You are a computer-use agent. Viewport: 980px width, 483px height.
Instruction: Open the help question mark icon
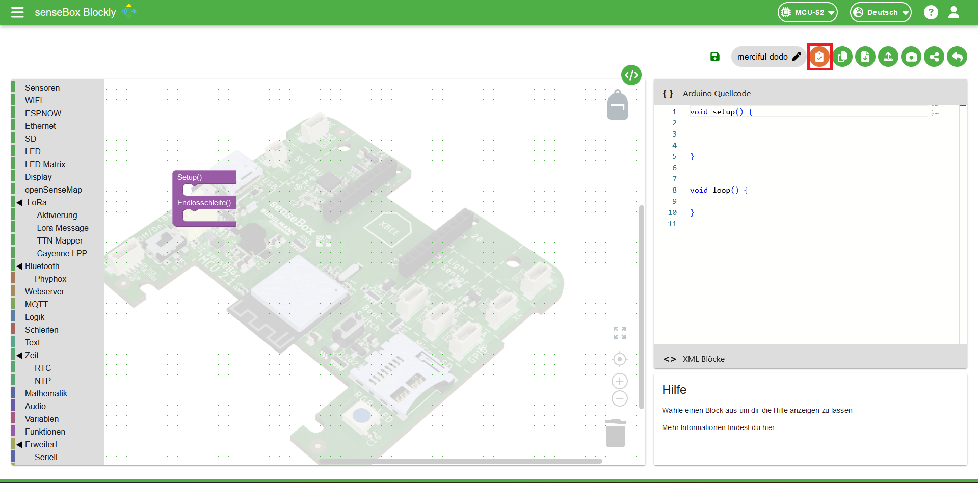[931, 12]
